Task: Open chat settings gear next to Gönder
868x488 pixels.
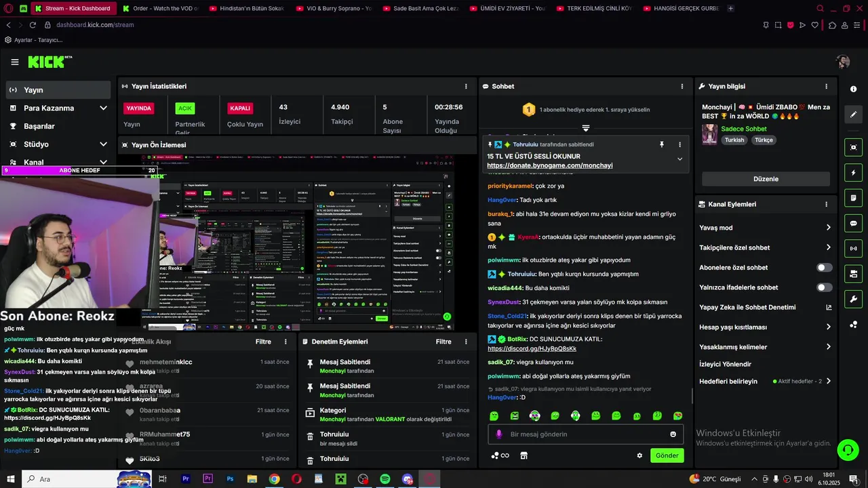Action: pyautogui.click(x=639, y=455)
